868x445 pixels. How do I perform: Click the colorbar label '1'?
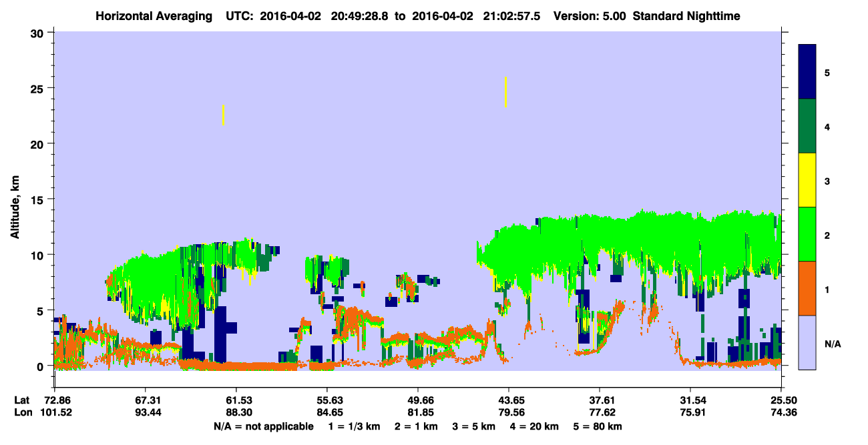[x=827, y=290]
